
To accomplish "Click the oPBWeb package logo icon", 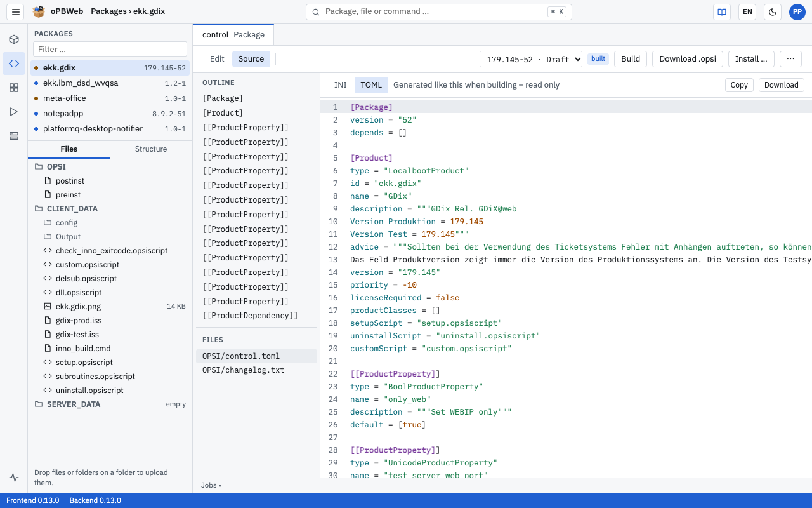I will (39, 11).
